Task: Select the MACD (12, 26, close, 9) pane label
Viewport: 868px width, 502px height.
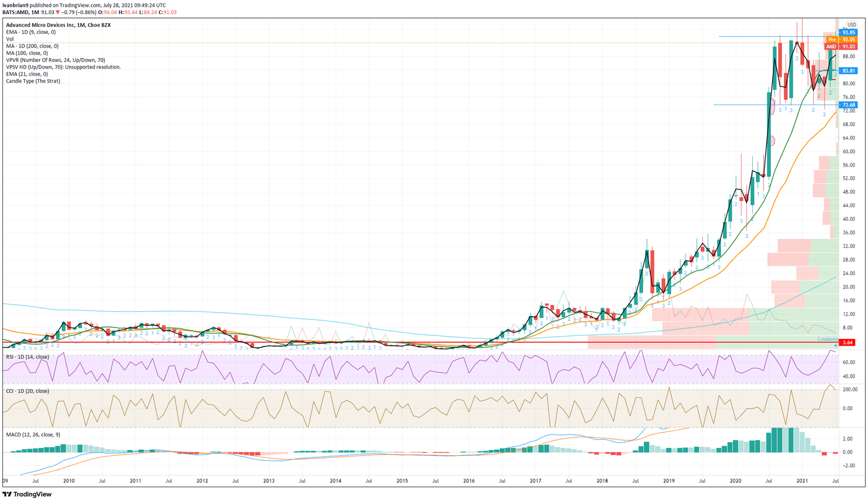Action: tap(33, 435)
